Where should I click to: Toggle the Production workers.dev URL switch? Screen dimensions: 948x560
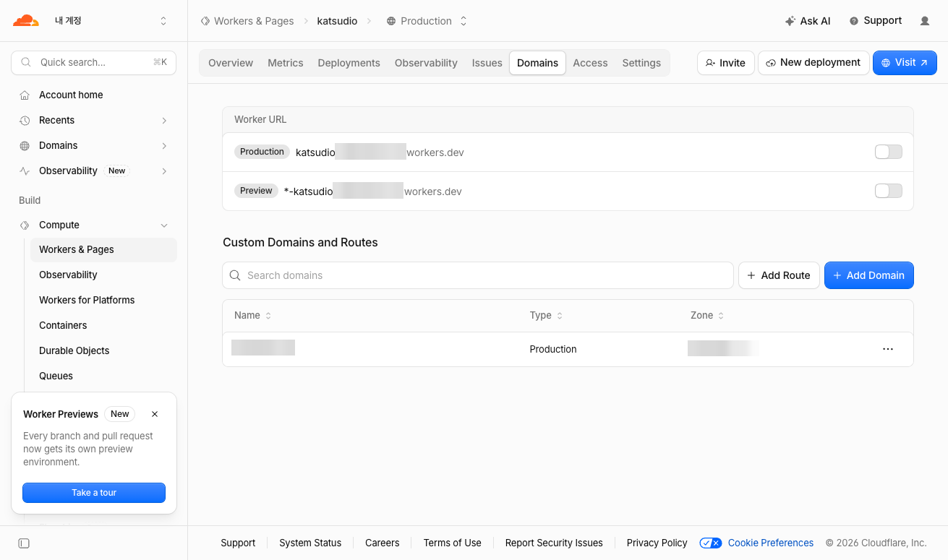click(x=888, y=152)
